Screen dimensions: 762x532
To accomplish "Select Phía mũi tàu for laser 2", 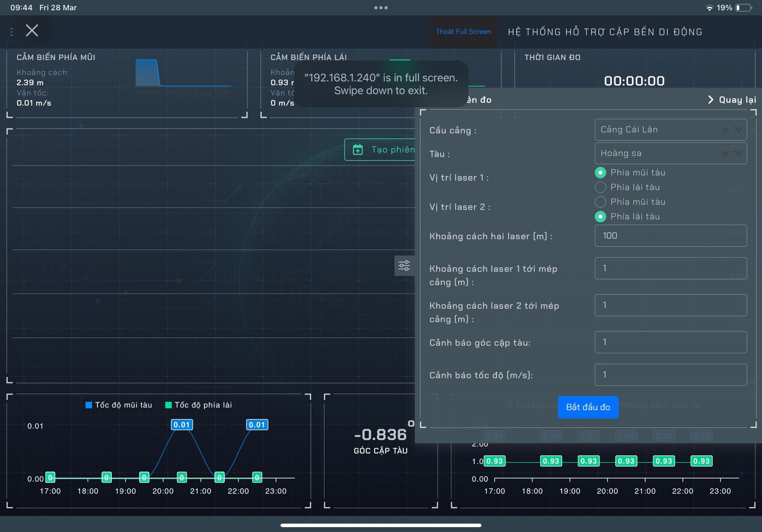I will tap(600, 202).
